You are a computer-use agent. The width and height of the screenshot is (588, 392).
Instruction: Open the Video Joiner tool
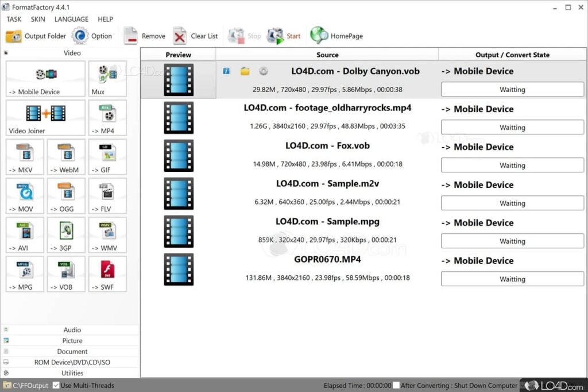tap(45, 118)
